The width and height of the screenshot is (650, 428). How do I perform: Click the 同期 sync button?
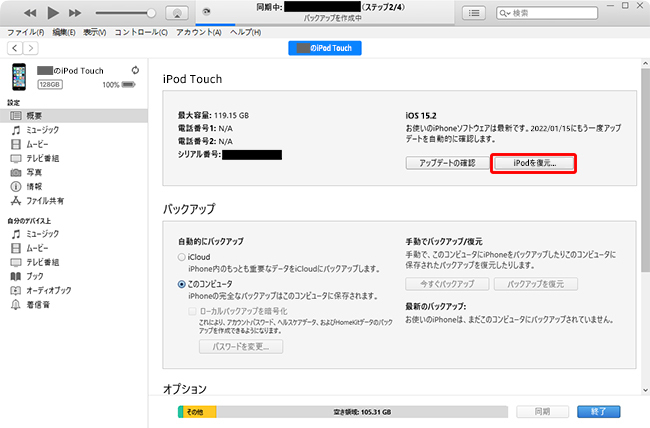click(x=542, y=411)
